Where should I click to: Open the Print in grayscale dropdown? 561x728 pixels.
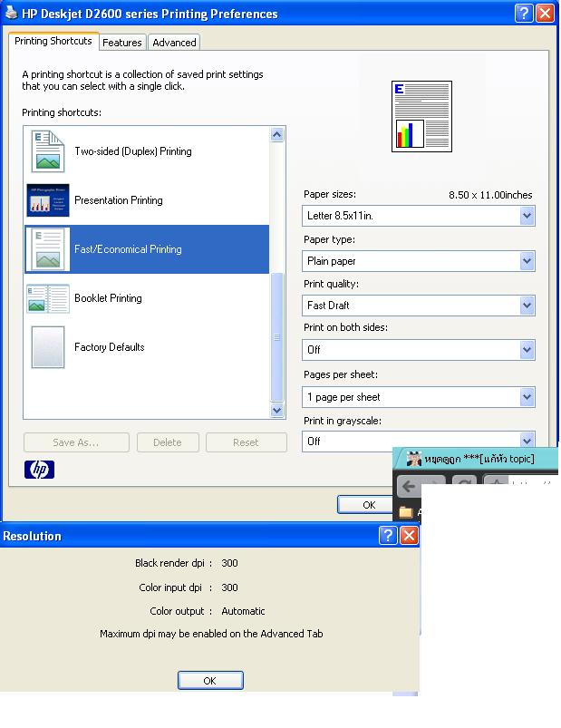[x=418, y=442]
